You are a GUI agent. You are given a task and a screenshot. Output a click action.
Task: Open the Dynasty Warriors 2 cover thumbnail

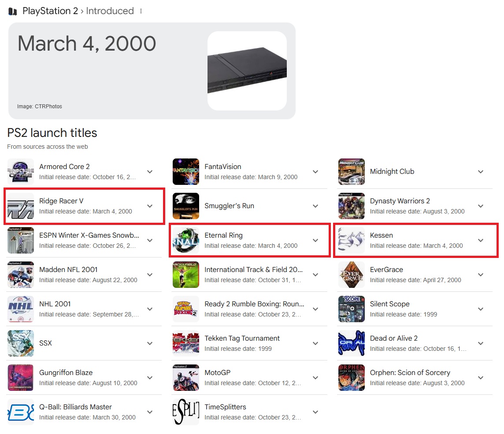[x=351, y=206]
